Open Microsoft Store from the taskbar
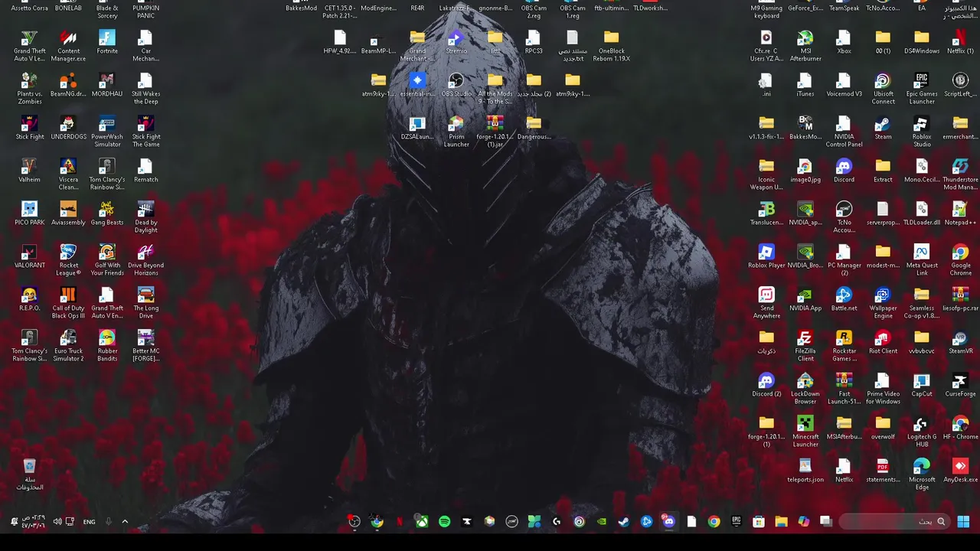The height and width of the screenshot is (551, 980). click(759, 522)
